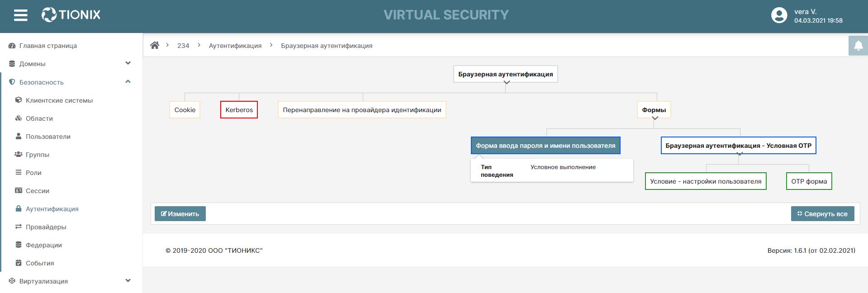This screenshot has height=293, width=868.
Task: Open Главная страница menu item
Action: pyautogui.click(x=48, y=46)
